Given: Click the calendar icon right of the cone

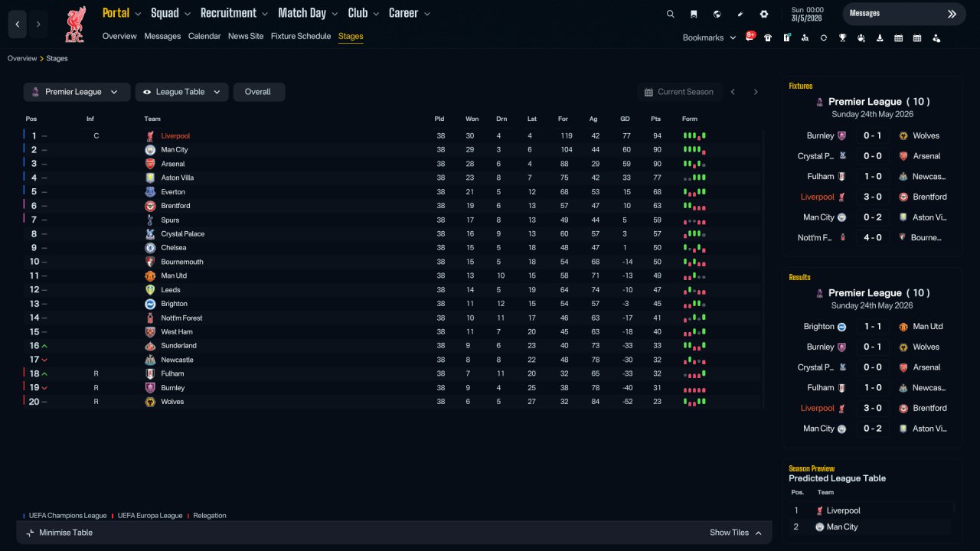Looking at the screenshot, I should point(898,37).
